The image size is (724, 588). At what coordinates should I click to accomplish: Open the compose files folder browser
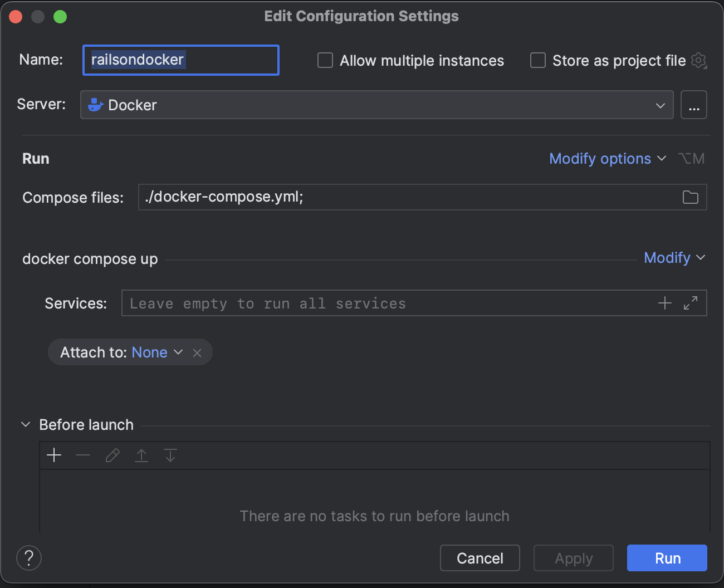pos(690,197)
